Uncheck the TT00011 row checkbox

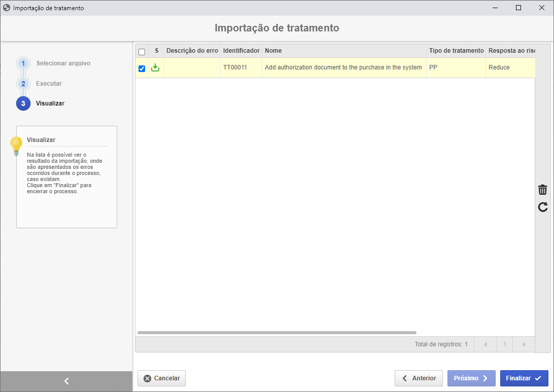tap(142, 68)
